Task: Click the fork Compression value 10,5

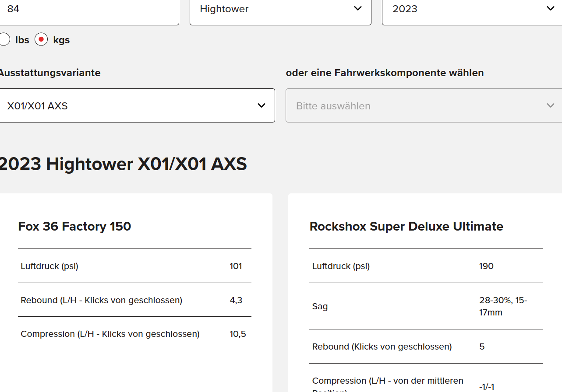Action: tap(237, 334)
